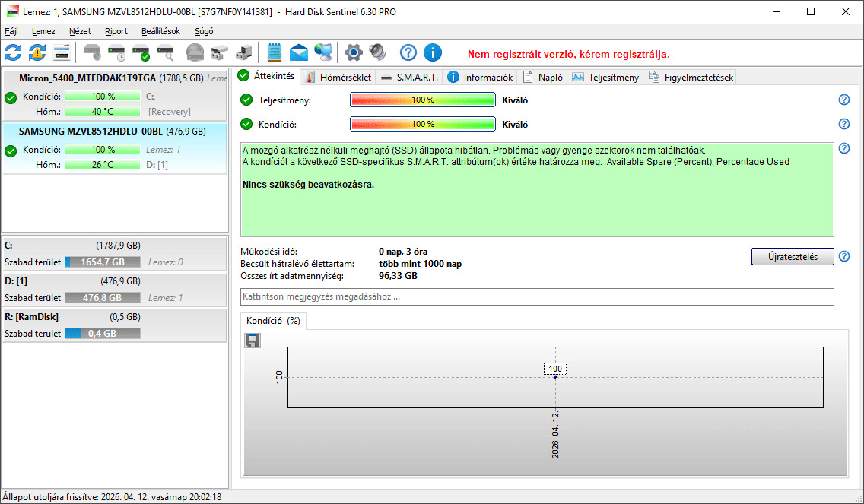Click the blue question mark toolbar icon
The image size is (864, 504).
408,53
